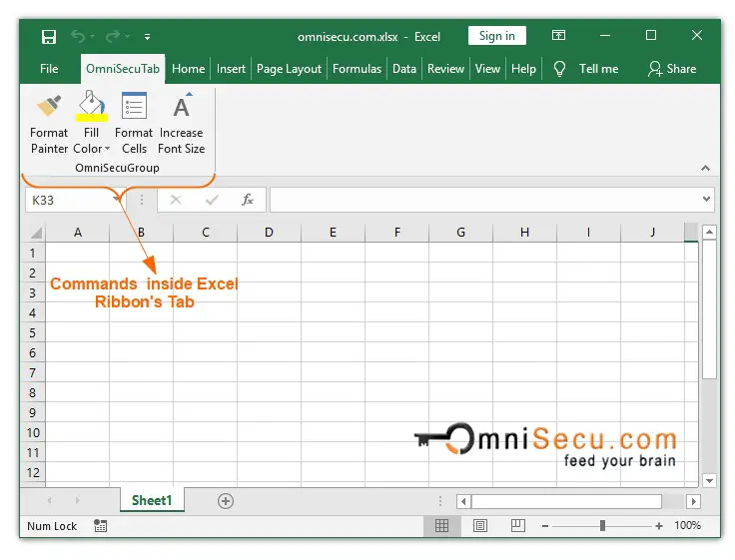Click the macro recording status bar icon

(x=100, y=526)
